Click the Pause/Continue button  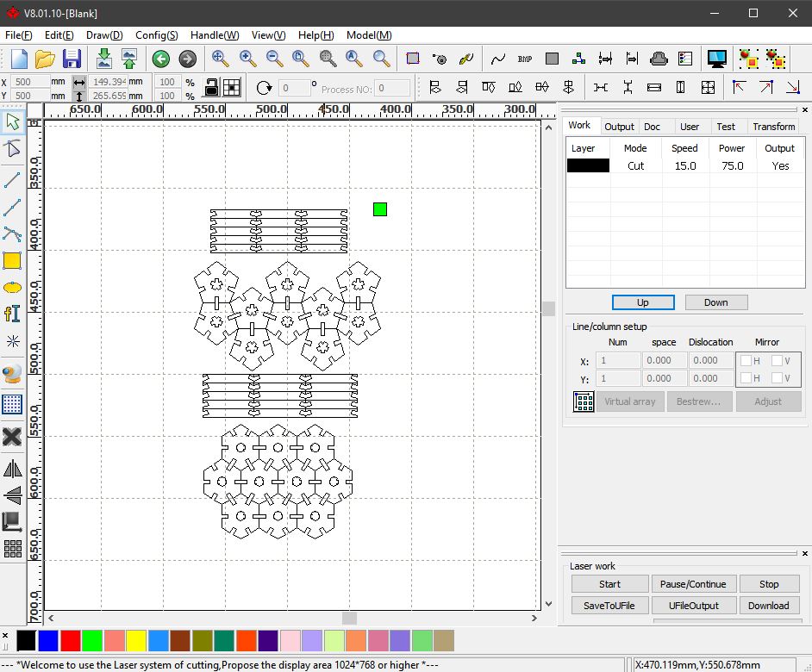point(693,584)
